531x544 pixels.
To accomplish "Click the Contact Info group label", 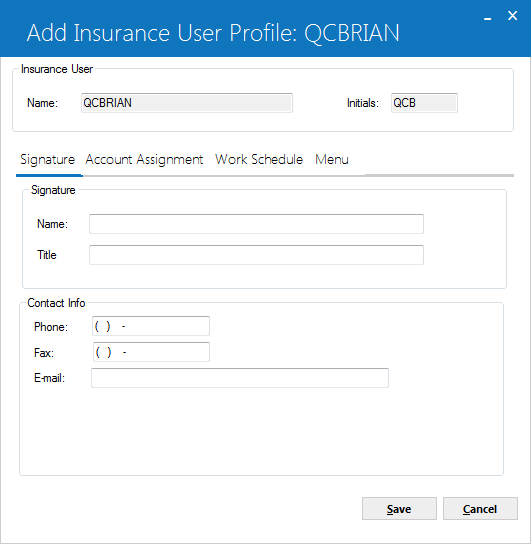I will click(x=56, y=303).
